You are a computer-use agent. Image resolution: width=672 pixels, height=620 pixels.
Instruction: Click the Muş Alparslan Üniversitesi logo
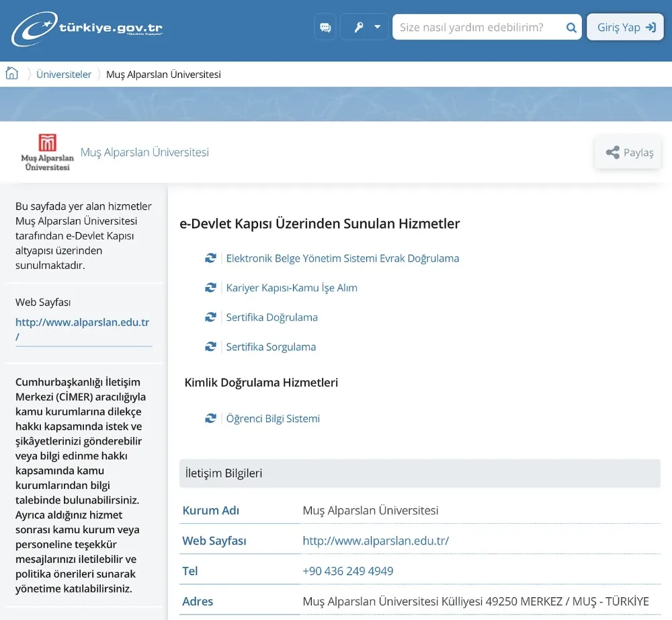(47, 152)
